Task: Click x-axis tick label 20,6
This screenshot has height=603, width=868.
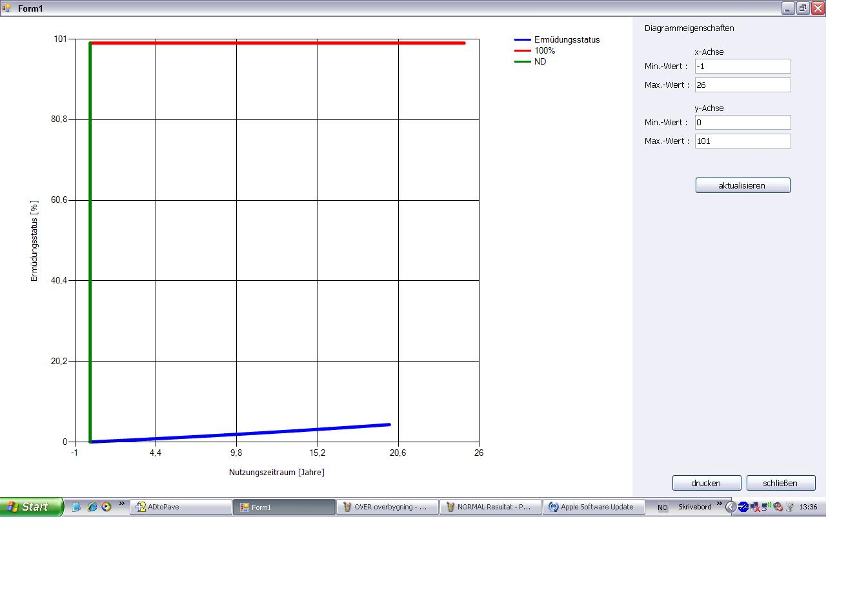Action: click(x=398, y=453)
